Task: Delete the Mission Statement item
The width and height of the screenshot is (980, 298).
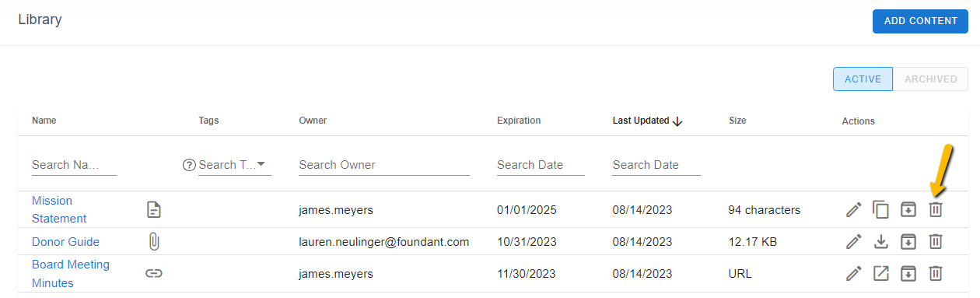Action: 936,209
